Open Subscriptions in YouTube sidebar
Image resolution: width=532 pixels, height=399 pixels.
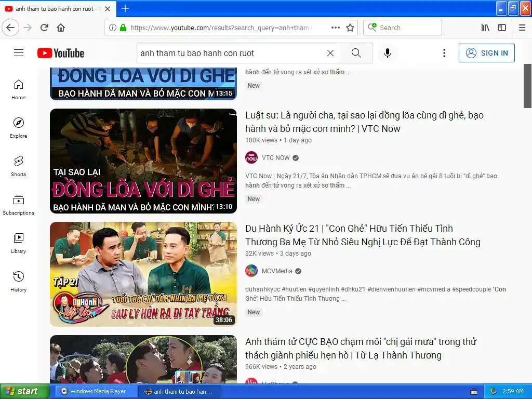[x=18, y=205]
